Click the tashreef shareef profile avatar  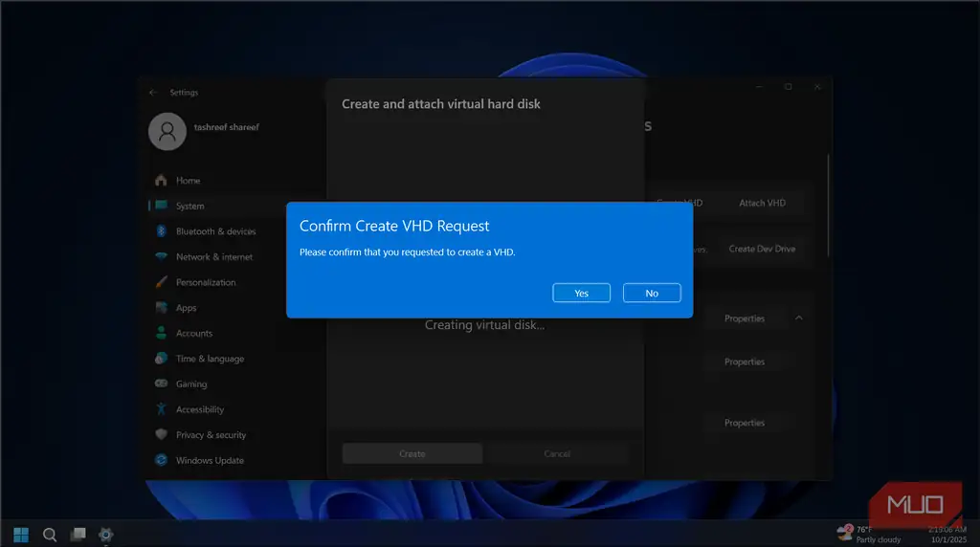pyautogui.click(x=167, y=131)
